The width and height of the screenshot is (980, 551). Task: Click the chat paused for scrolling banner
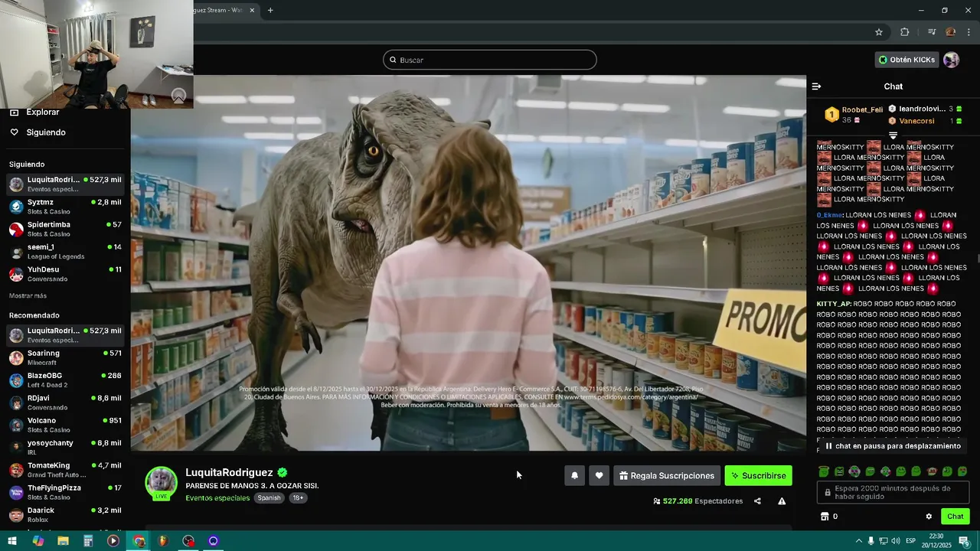893,446
